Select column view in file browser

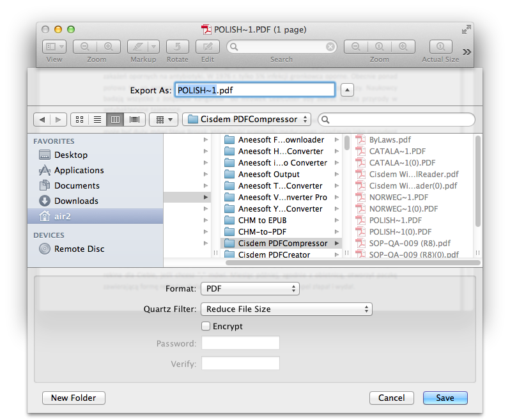pyautogui.click(x=116, y=120)
